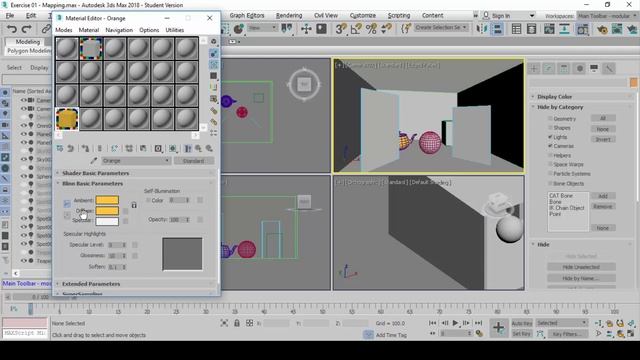Click the Invert category button
Screen dimensions: 640x360
[x=603, y=139]
